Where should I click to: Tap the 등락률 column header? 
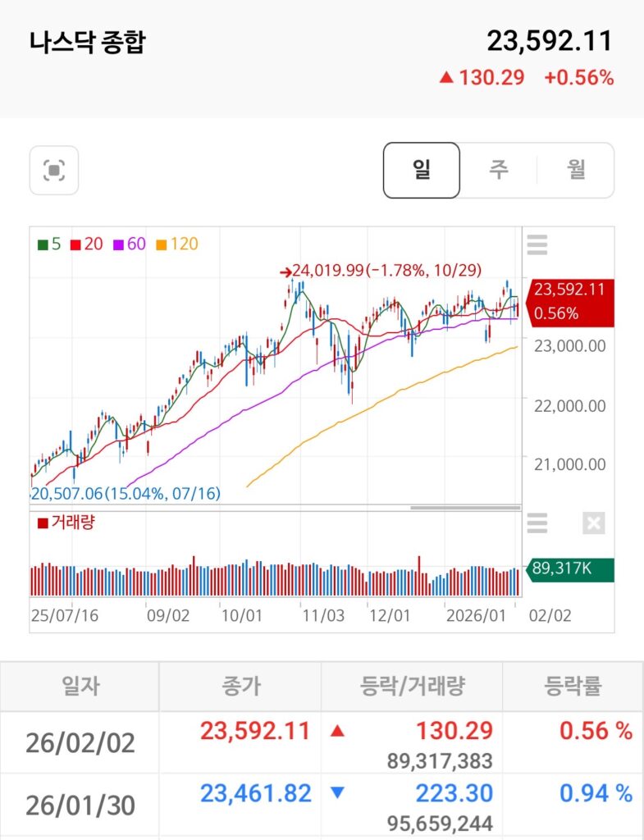tap(573, 686)
